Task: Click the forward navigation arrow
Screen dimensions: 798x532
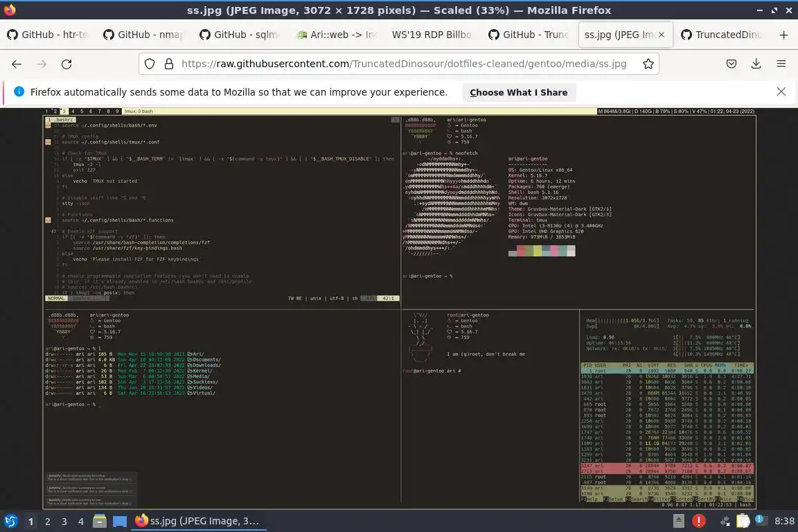Action: (42, 64)
